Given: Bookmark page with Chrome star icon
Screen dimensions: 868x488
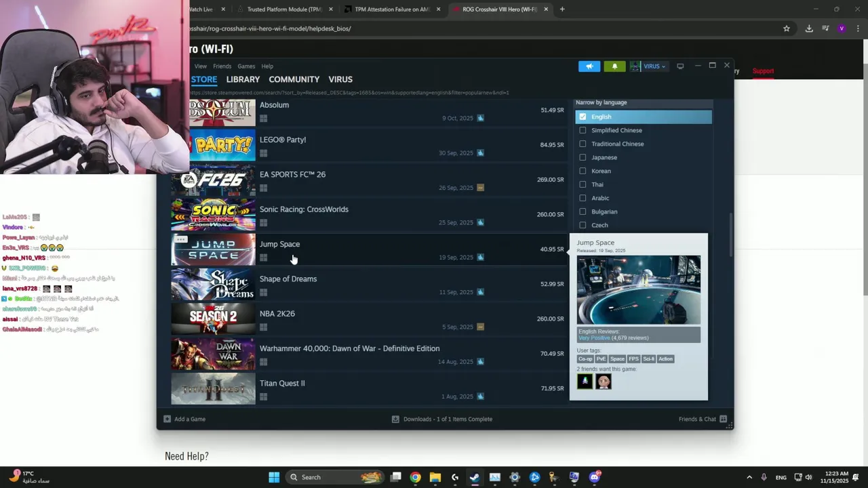Looking at the screenshot, I should click(x=787, y=28).
